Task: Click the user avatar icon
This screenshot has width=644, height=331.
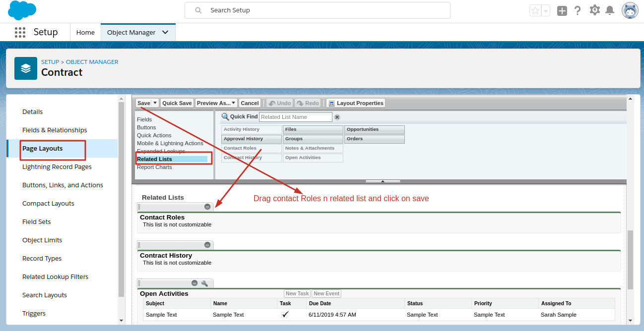Action: click(x=630, y=10)
